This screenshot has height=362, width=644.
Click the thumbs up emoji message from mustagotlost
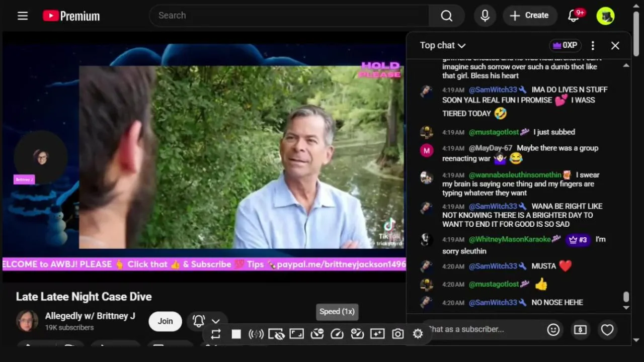[x=541, y=285]
